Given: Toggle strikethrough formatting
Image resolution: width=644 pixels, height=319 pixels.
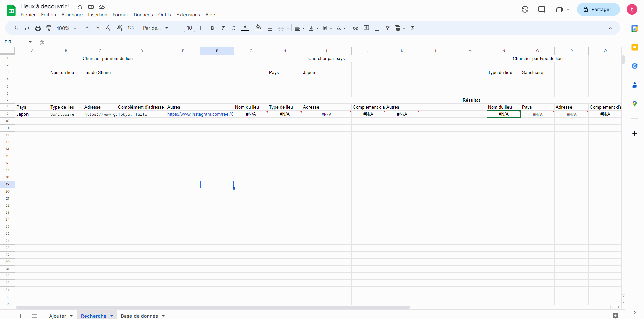Looking at the screenshot, I should tap(234, 28).
